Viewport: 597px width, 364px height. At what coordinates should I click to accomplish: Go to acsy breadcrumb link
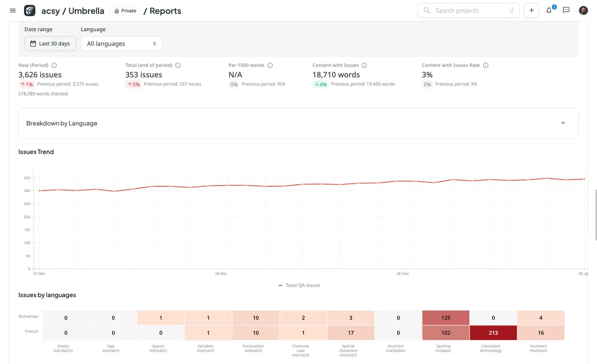click(50, 11)
